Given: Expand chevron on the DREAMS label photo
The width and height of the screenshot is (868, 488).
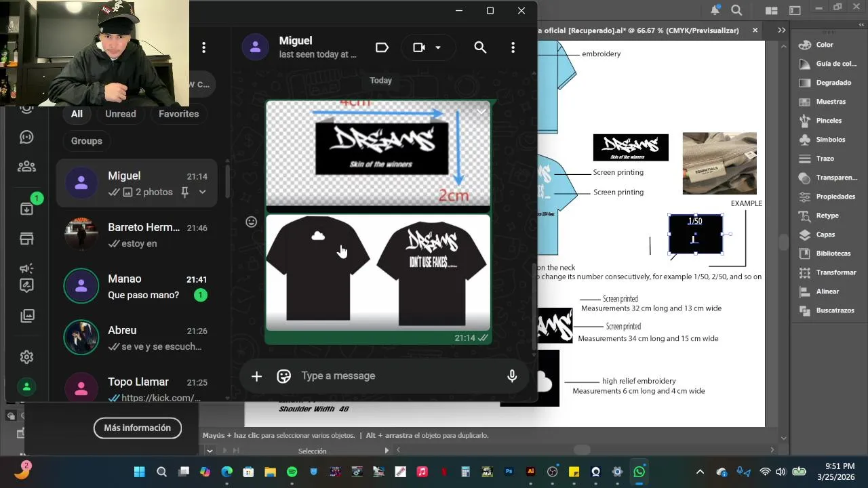Looking at the screenshot, I should tap(481, 111).
